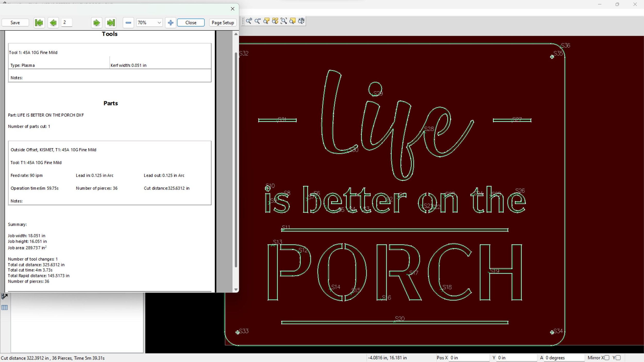Click 'Lead in: 0.125 in Arc' text
Image resolution: width=644 pixels, height=362 pixels.
tap(95, 175)
